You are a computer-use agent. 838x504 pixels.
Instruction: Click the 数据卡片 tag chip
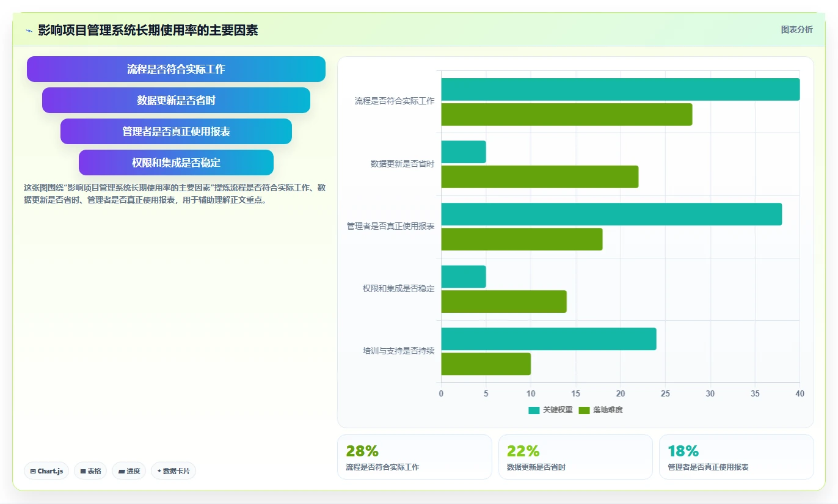click(173, 471)
